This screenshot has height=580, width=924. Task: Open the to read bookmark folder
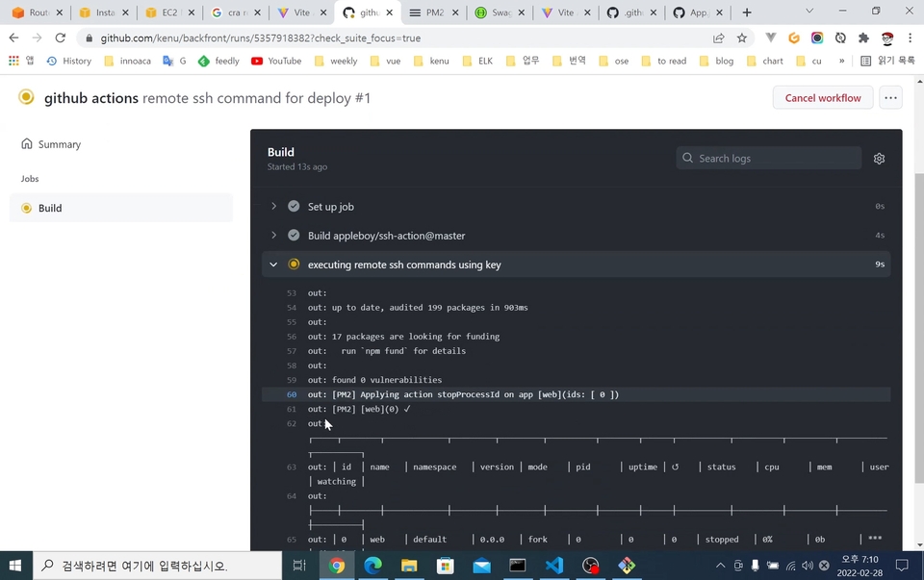coord(664,61)
